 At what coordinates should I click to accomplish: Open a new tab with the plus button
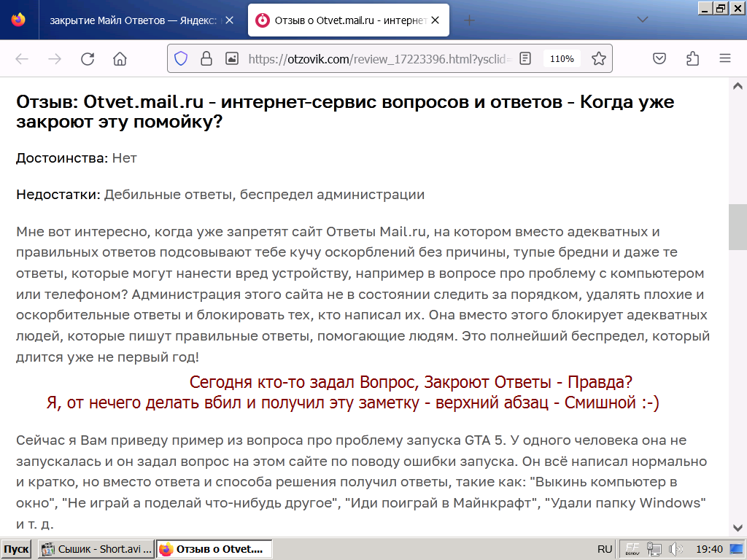pos(469,20)
